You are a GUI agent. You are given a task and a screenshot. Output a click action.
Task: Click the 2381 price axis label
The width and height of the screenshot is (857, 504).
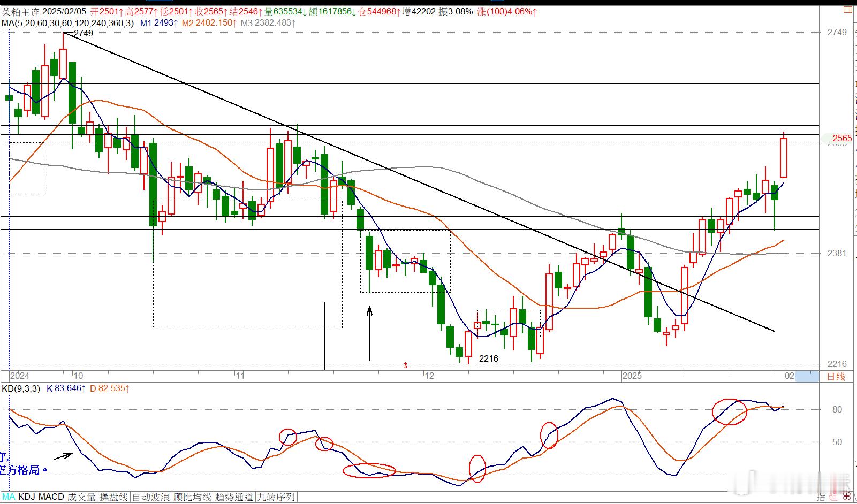coord(837,253)
